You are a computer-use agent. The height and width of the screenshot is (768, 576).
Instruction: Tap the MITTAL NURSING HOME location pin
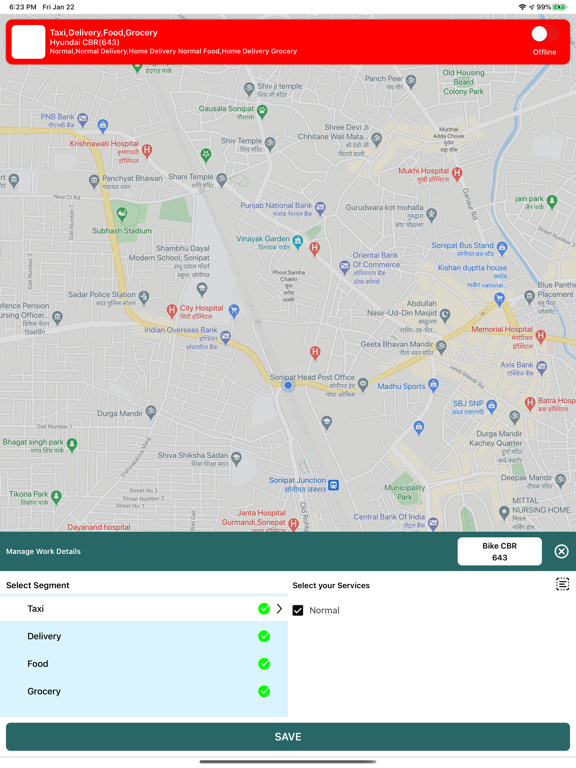[504, 512]
